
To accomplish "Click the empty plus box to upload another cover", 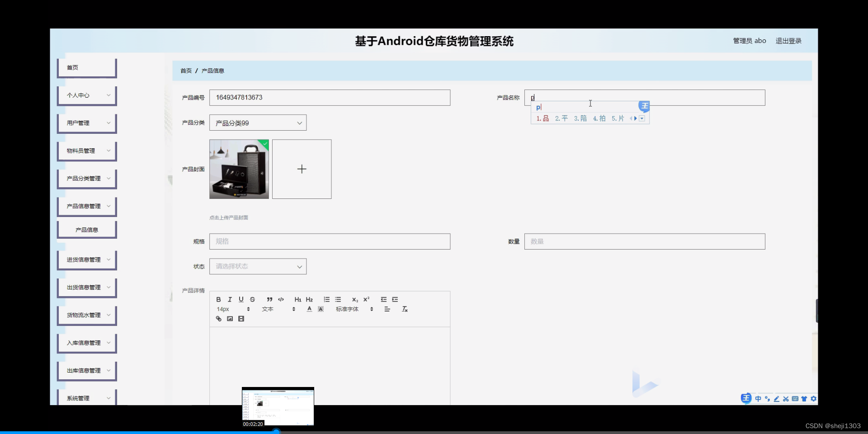I will (x=302, y=169).
